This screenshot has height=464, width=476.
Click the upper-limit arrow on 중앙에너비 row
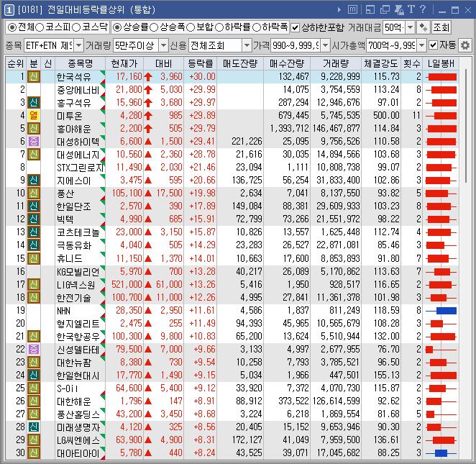(148, 90)
